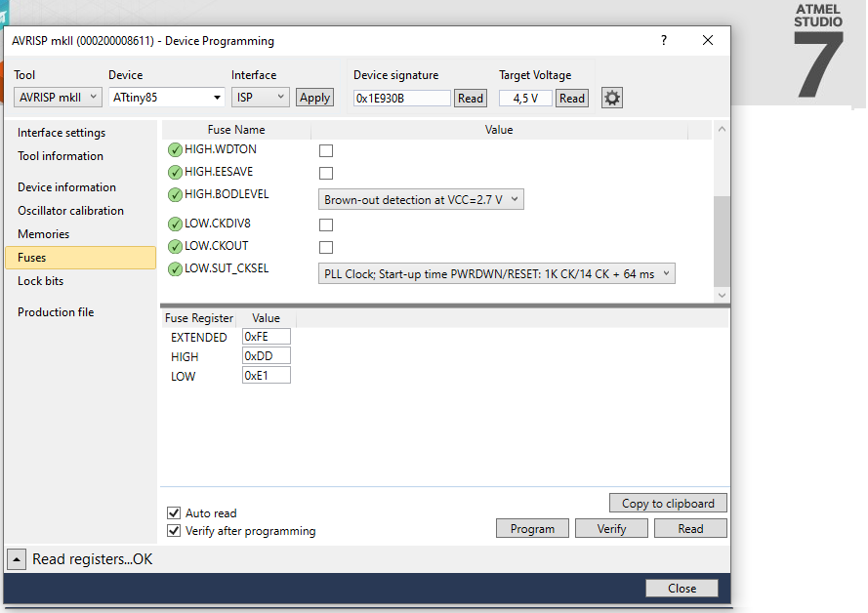The height and width of the screenshot is (613, 868).
Task: Click the green check icon beside LOW.CKOUT
Action: (175, 246)
